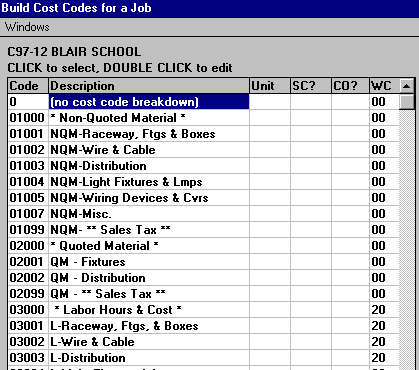Click code cell "02000"
The height and width of the screenshot is (370, 419).
[x=28, y=246]
